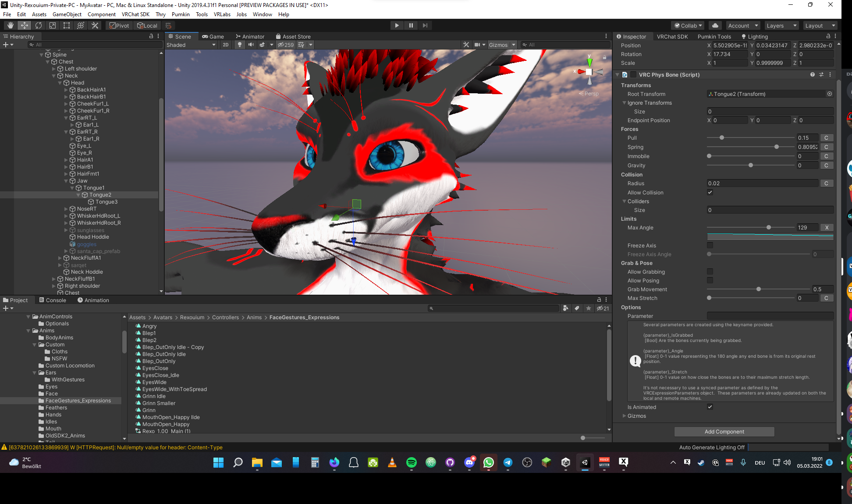This screenshot has width=852, height=504.
Task: Toggle Freeze Axis checkbox
Action: click(x=710, y=245)
